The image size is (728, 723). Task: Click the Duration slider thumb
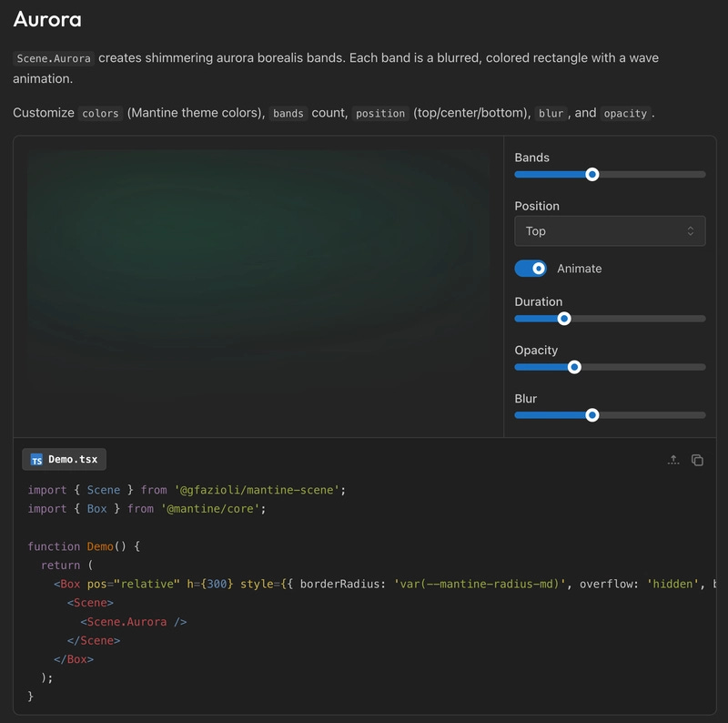[x=563, y=319]
